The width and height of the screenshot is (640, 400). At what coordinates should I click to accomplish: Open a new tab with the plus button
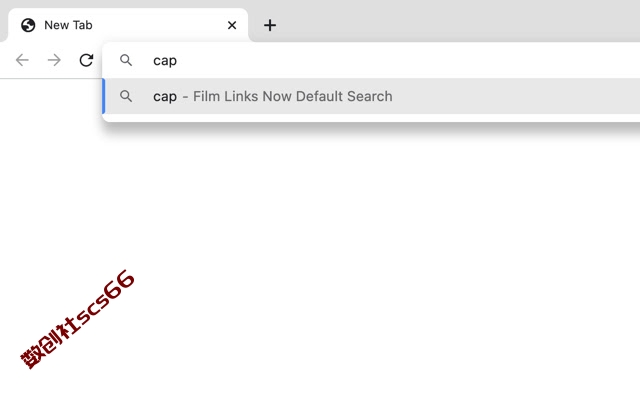pyautogui.click(x=270, y=25)
